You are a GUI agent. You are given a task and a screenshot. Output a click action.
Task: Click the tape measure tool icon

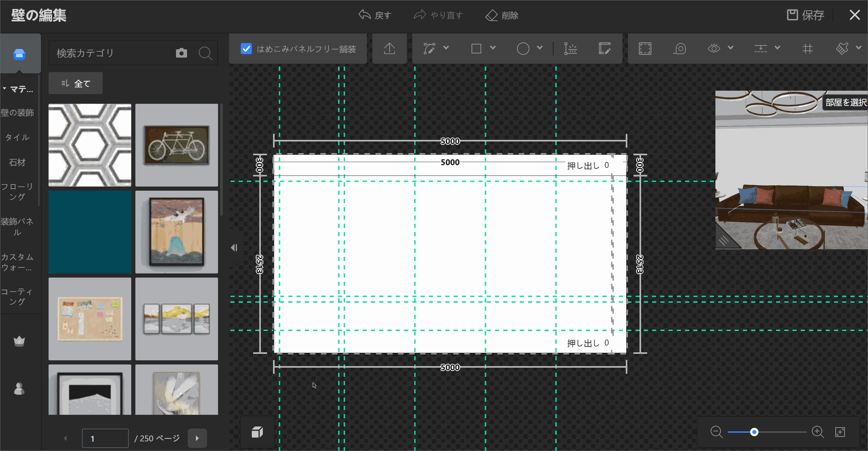point(680,49)
